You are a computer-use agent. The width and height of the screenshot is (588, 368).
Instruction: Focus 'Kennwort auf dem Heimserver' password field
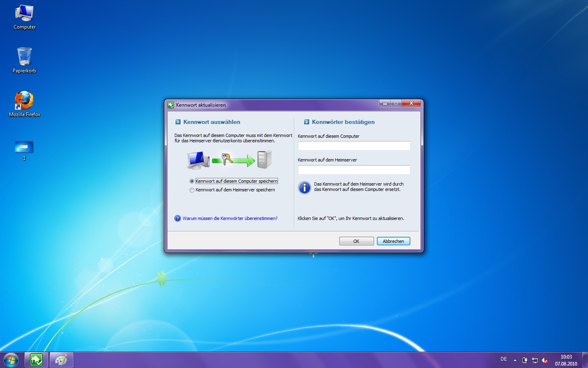(354, 170)
